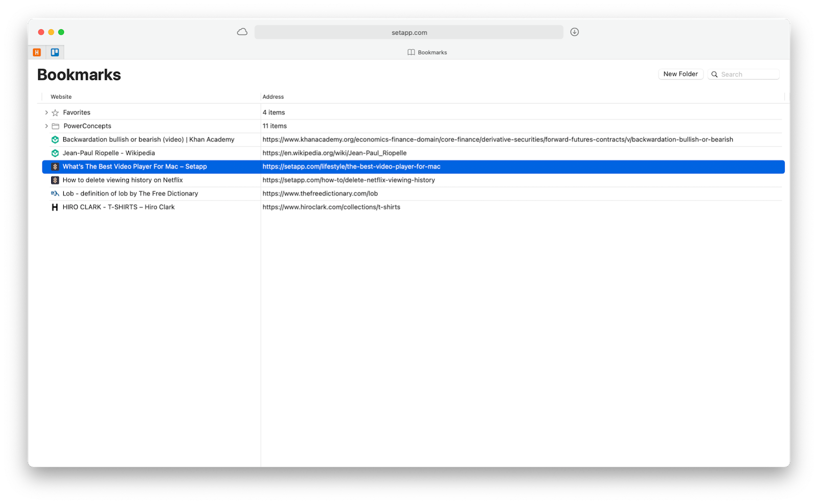Click the hiroclark.com t-shirts address

click(331, 208)
